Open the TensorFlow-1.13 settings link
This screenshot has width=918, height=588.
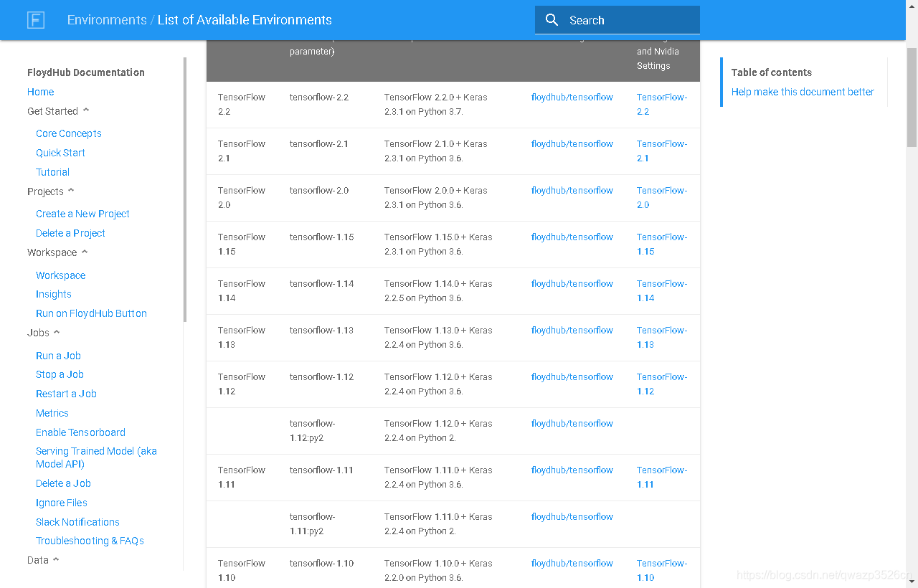coord(662,337)
